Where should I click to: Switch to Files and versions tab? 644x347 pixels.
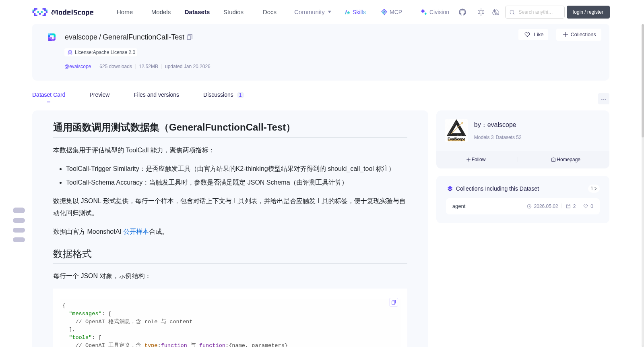pyautogui.click(x=156, y=95)
